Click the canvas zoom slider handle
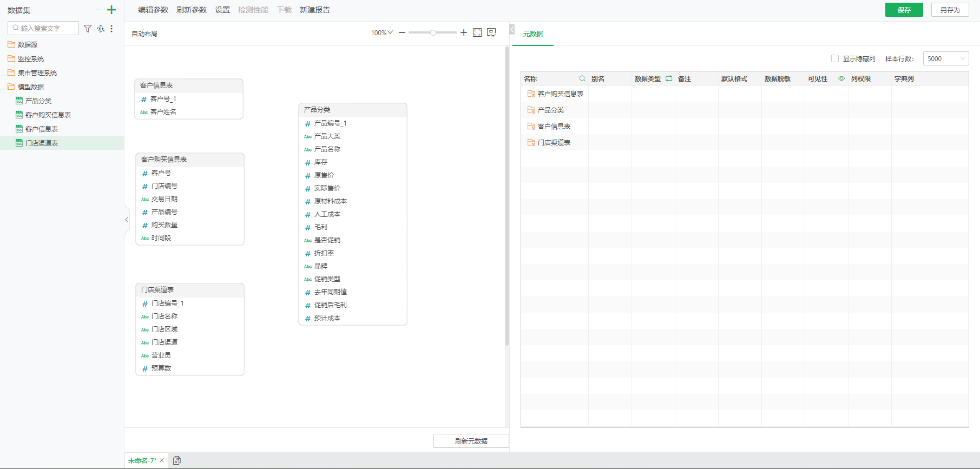Screen dimensions: 980x469 point(433,33)
